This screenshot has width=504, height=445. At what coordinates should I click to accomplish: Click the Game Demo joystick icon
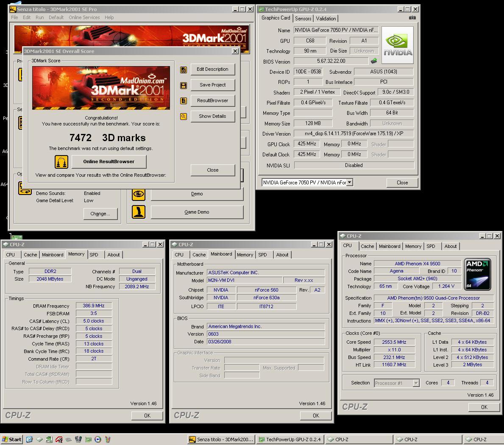point(139,212)
